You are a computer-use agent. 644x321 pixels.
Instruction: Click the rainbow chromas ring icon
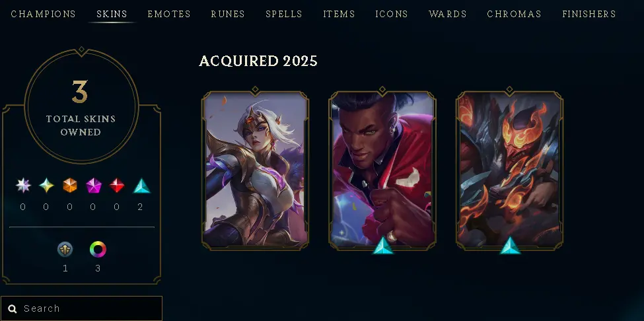98,249
